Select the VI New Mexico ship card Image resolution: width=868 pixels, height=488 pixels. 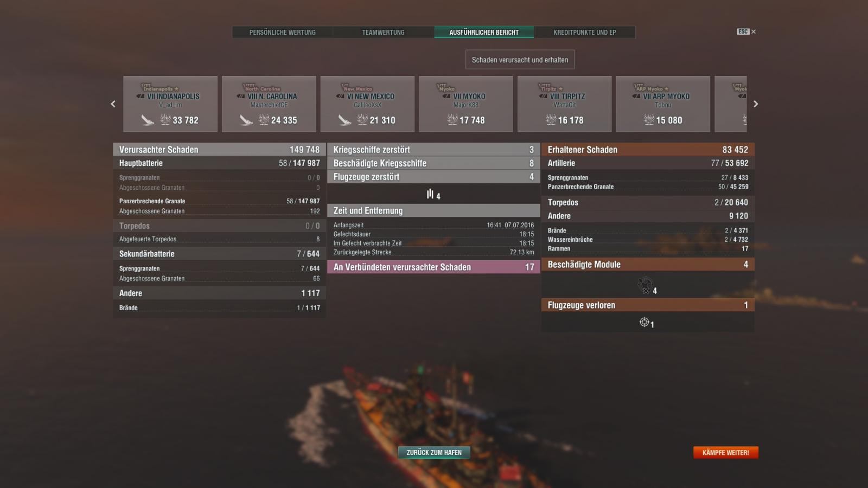[367, 104]
